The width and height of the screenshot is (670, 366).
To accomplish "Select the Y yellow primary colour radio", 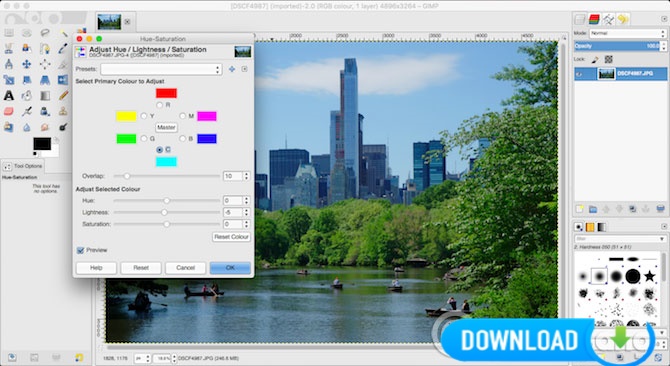I will point(144,116).
